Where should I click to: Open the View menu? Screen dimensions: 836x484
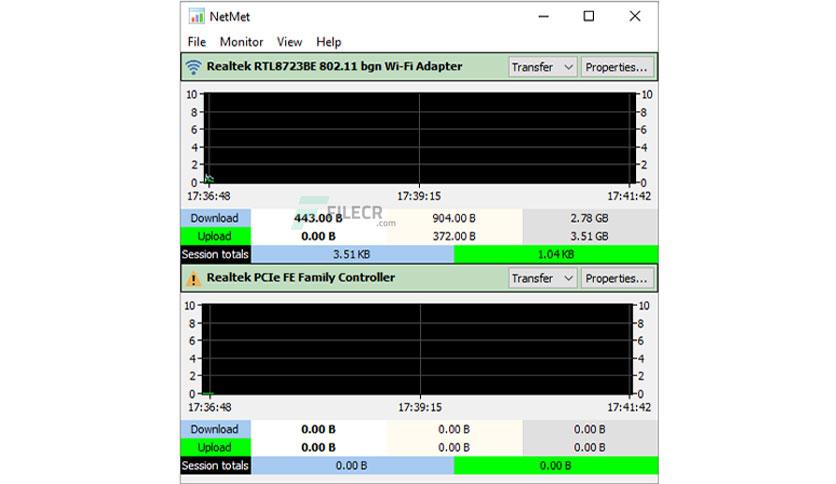pyautogui.click(x=289, y=42)
